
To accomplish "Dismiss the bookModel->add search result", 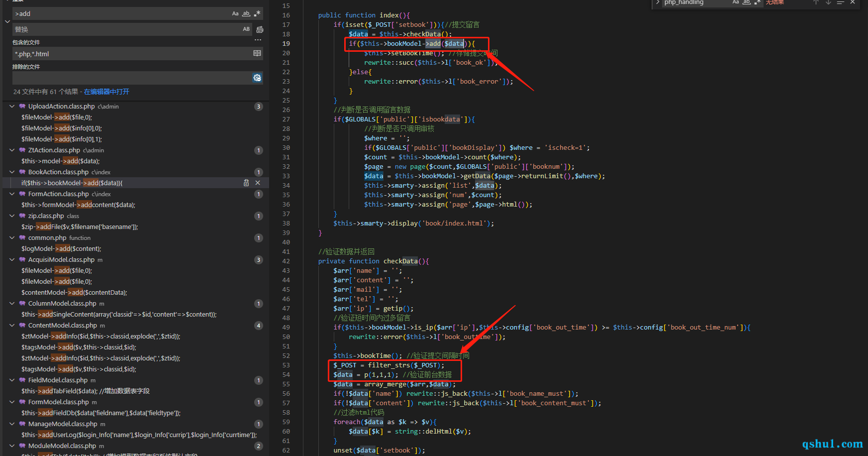I will [258, 183].
